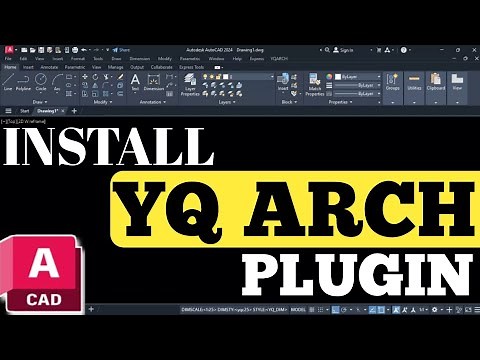Close the Drawing1 file tab
Viewport: 480px width, 360px height.
tap(63, 111)
